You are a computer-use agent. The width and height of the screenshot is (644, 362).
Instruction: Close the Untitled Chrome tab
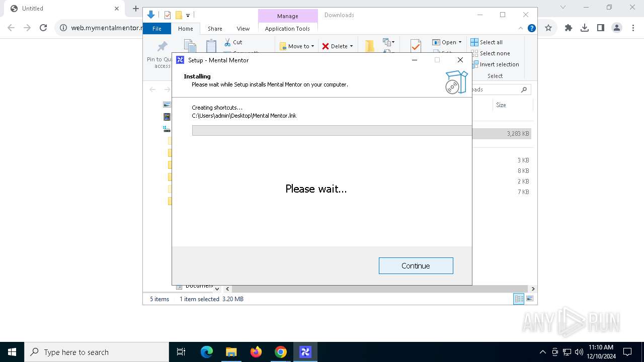tap(116, 9)
